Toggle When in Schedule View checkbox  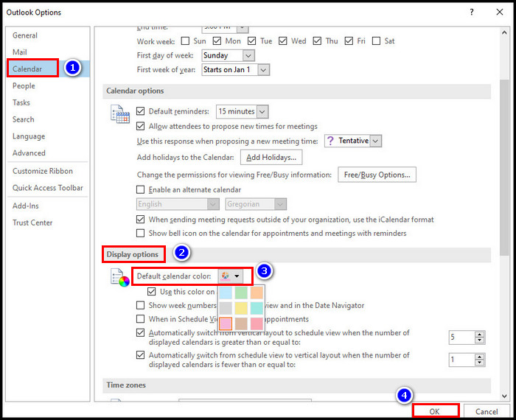(141, 319)
